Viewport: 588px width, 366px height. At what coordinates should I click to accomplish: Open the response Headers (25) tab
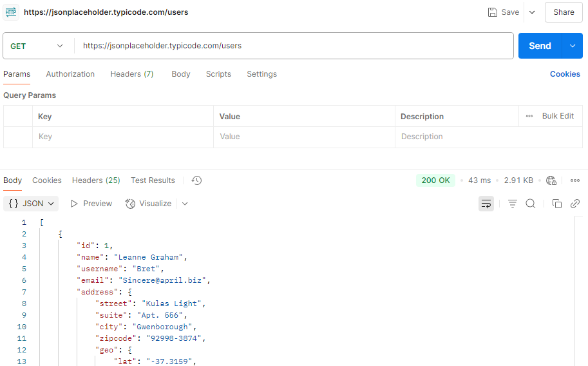click(x=96, y=180)
